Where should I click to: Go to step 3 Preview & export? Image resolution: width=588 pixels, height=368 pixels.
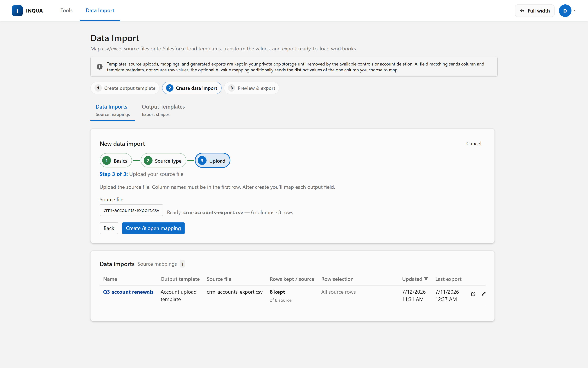(x=252, y=88)
